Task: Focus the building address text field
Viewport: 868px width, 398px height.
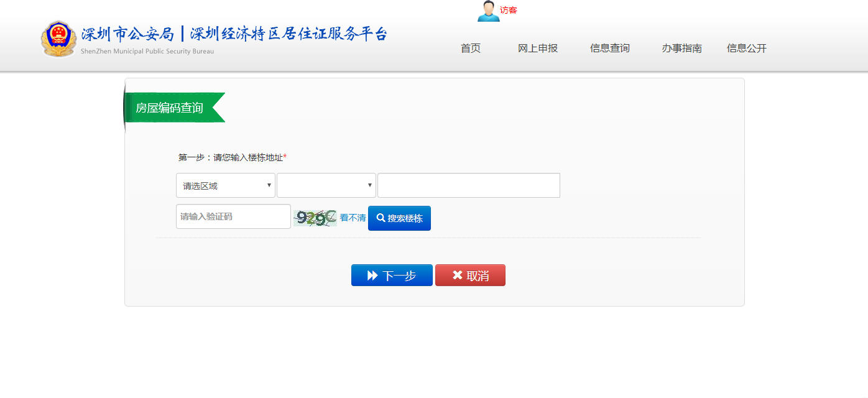Action: click(469, 185)
